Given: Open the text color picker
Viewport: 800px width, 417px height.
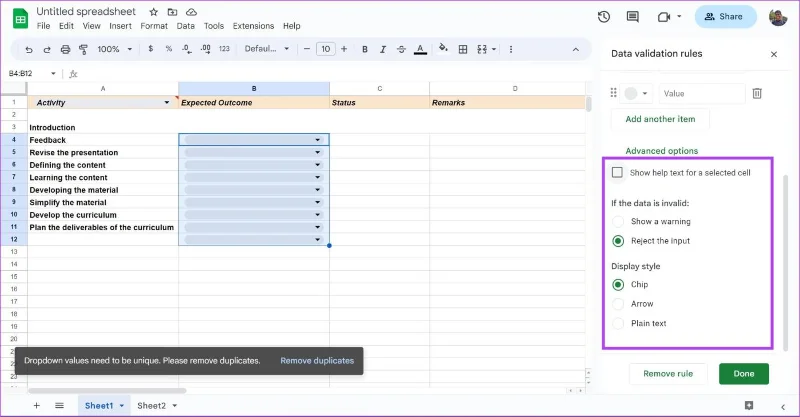Looking at the screenshot, I should click(420, 49).
